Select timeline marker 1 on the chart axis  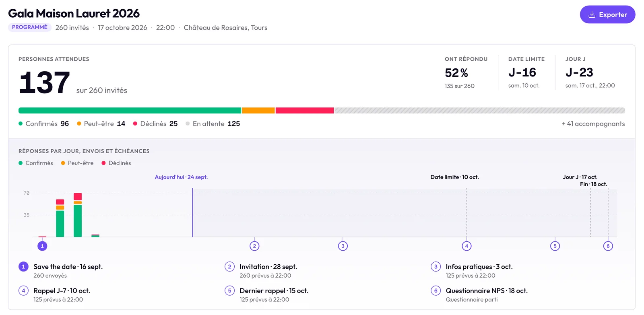click(42, 246)
